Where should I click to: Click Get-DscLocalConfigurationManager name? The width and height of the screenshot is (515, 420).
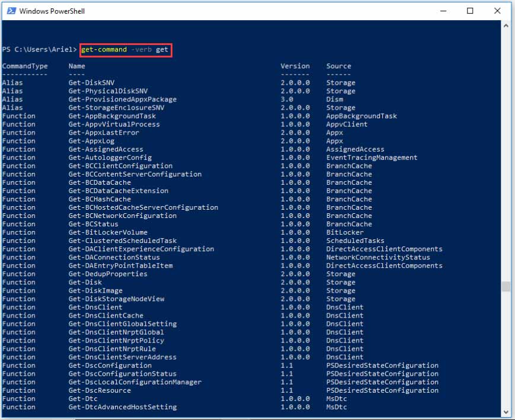point(135,382)
